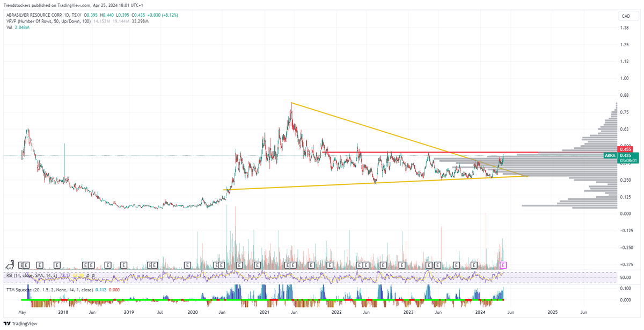Click the more-options icon beside RSI values
Screen dimensions: 644x330
[x=94, y=275]
